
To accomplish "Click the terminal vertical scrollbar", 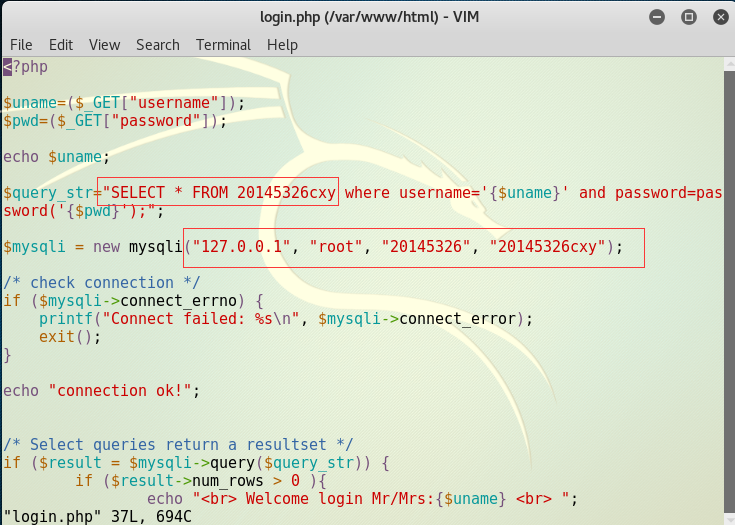I will pyautogui.click(x=729, y=291).
